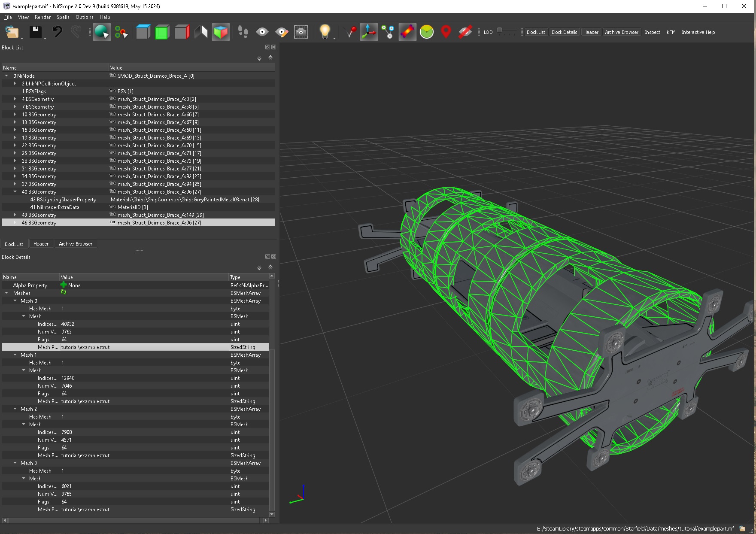Open the Options menu

point(85,17)
